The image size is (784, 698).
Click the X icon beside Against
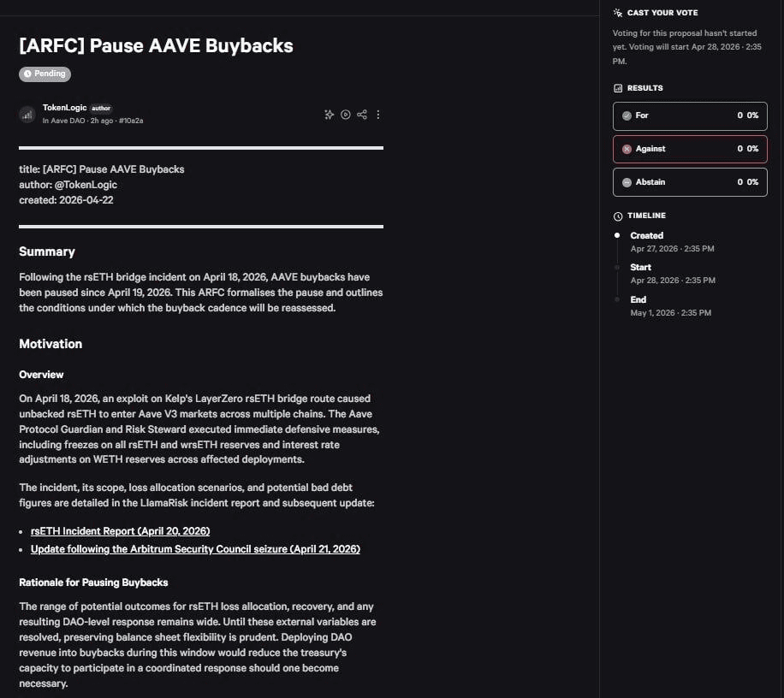(627, 149)
